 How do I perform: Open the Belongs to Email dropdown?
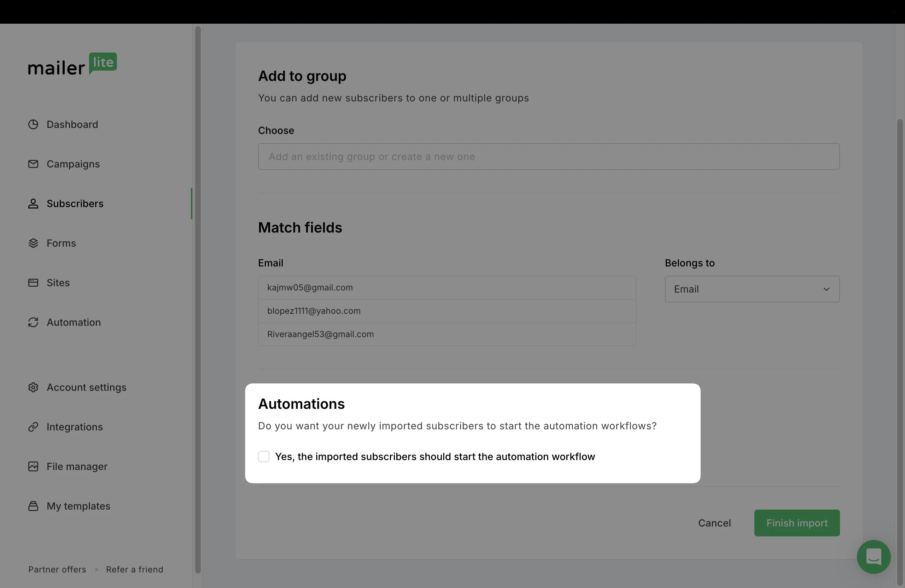point(752,289)
